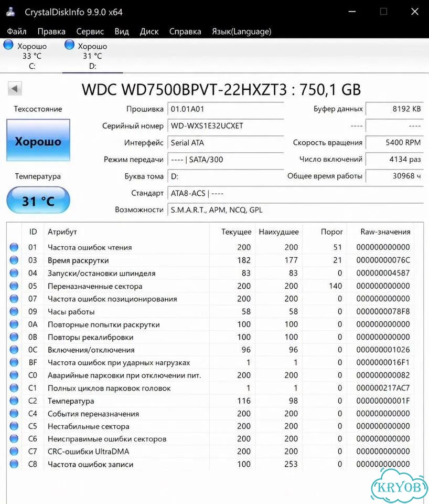Click the Хорошо health status button
The width and height of the screenshot is (429, 504).
pyautogui.click(x=38, y=141)
